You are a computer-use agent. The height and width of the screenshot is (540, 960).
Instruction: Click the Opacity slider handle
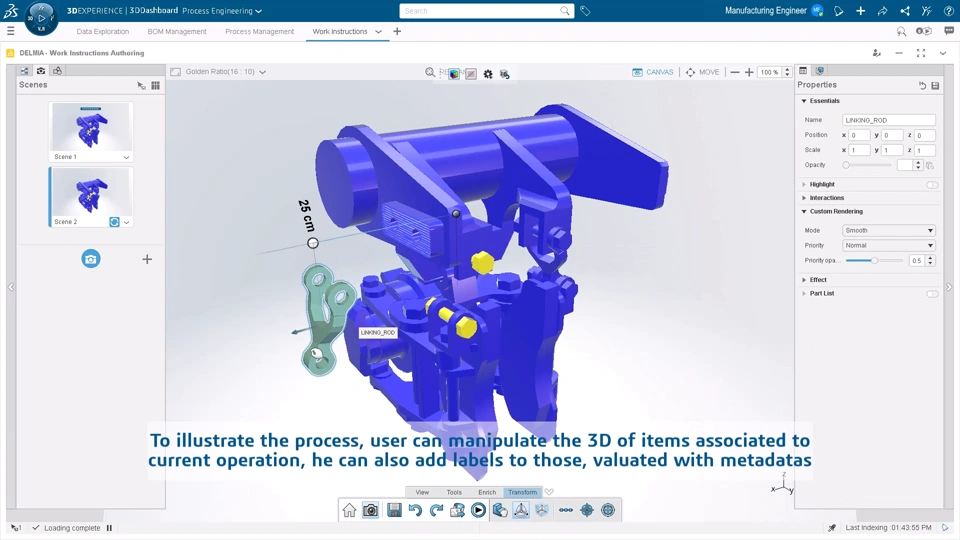[x=846, y=165]
